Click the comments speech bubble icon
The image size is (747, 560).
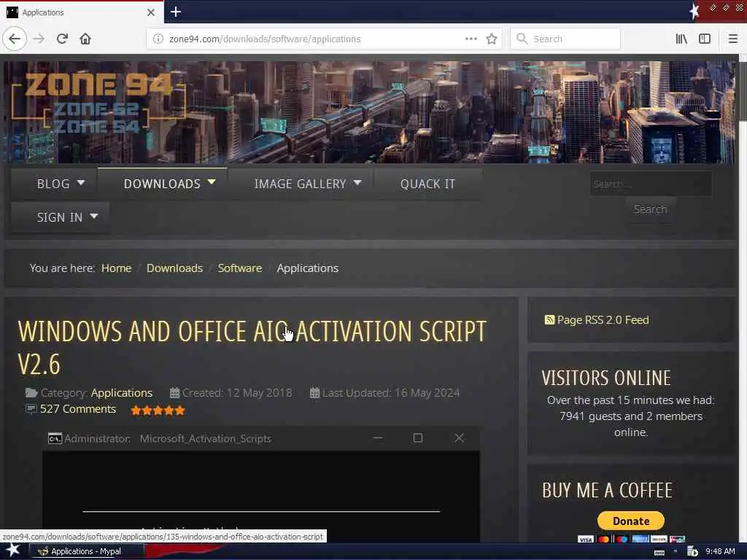point(31,409)
